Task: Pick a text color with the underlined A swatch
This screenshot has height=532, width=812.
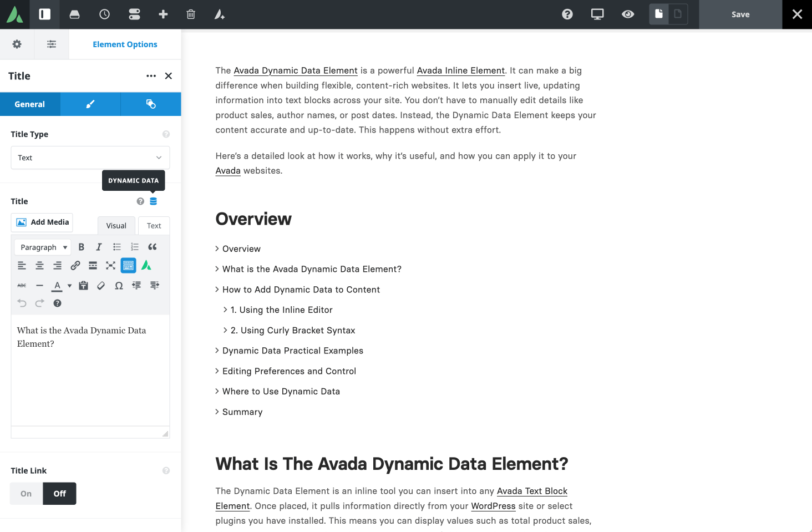Action: pyautogui.click(x=57, y=285)
